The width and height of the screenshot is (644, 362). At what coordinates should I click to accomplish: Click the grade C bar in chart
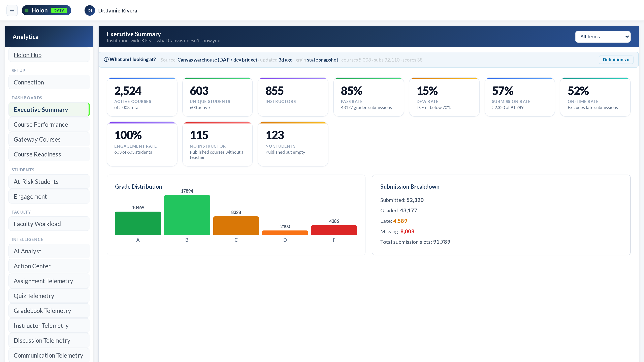[236, 226]
